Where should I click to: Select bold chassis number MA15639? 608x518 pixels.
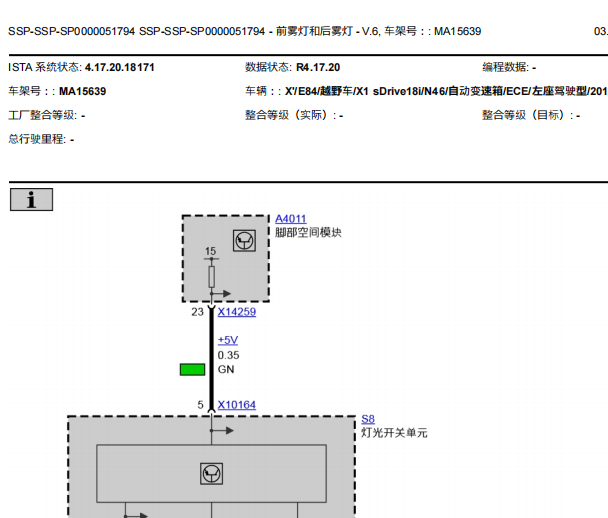pos(82,92)
